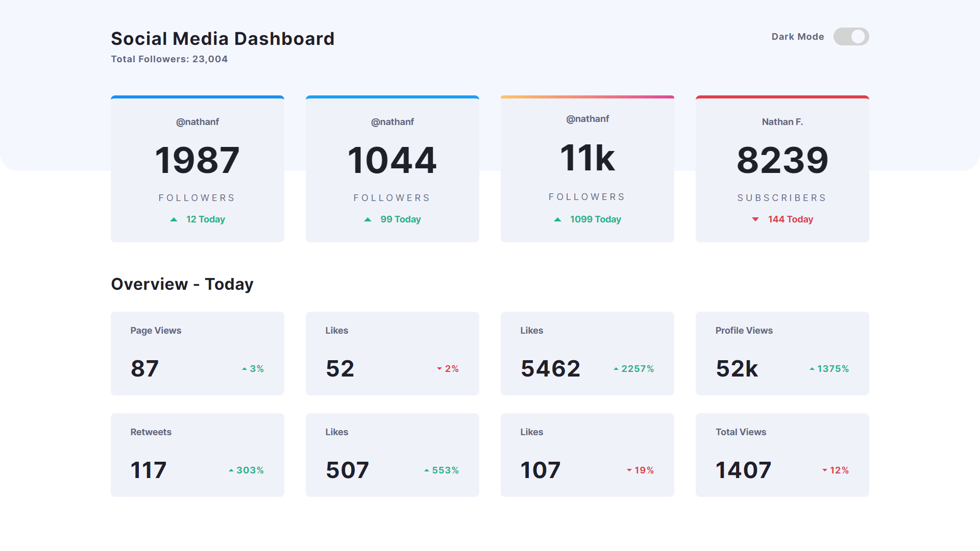980x551 pixels.
Task: Click the down arrow beside 19%
Action: (628, 470)
